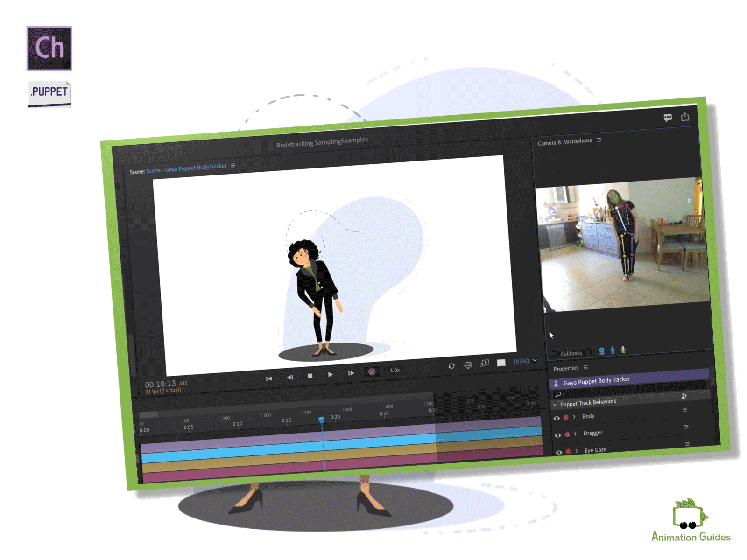This screenshot has width=747, height=560.
Task: Step back one frame
Action: pyautogui.click(x=289, y=377)
